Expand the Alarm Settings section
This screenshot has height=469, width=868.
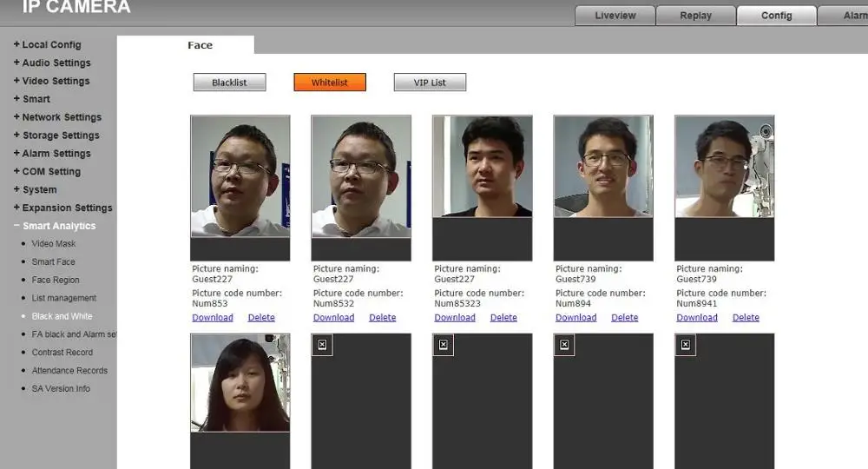[56, 154]
